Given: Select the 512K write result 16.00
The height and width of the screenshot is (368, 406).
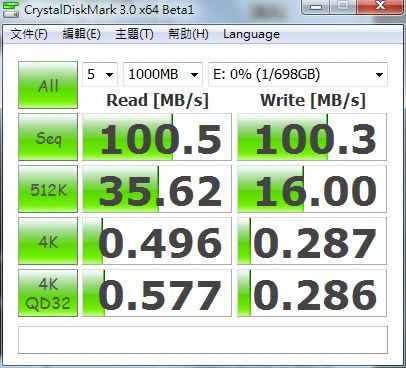Looking at the screenshot, I should click(312, 189).
